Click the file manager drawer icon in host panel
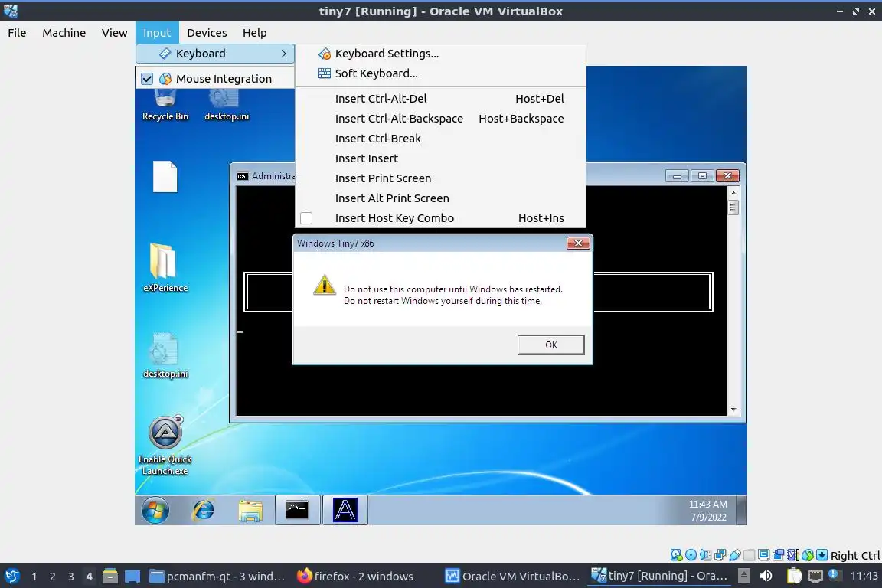Viewport: 882px width, 588px height. coord(110,577)
